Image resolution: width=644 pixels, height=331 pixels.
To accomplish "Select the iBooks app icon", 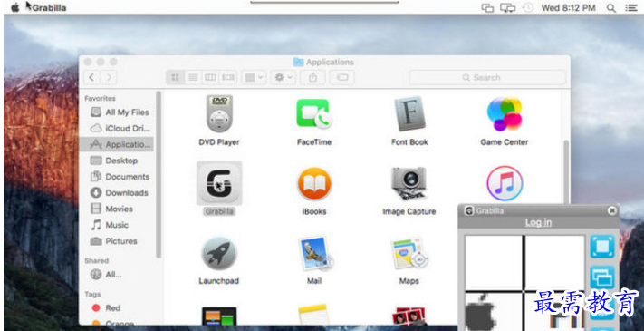I will 314,183.
